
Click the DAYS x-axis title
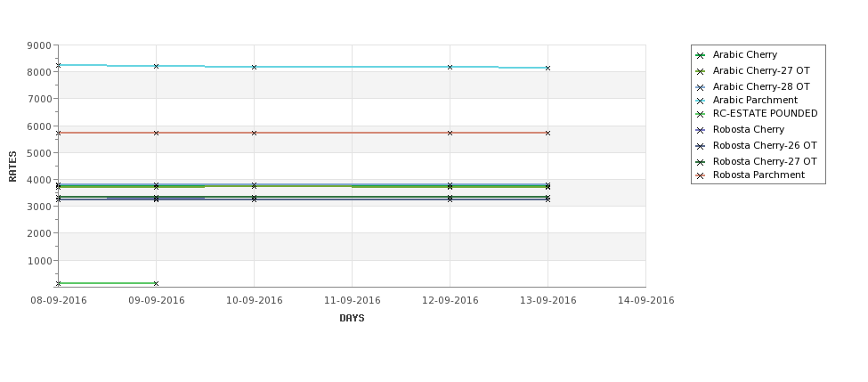click(352, 318)
